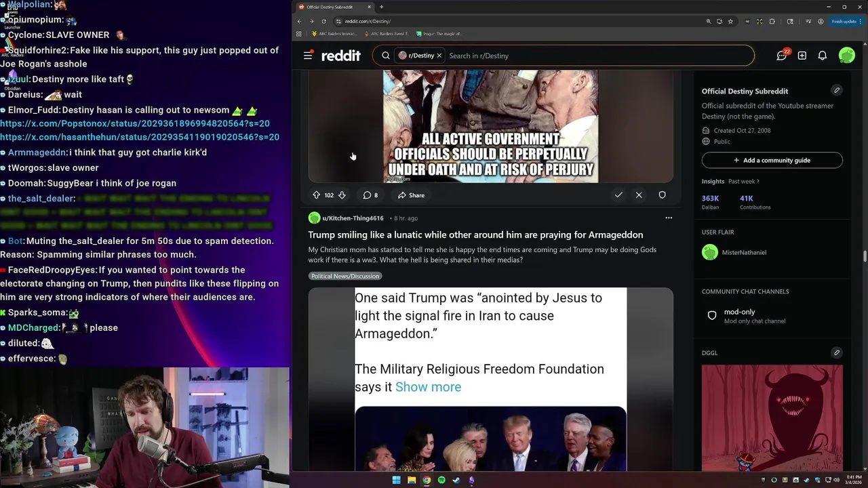
Task: Open Obsidian from the taskbar
Action: tap(471, 480)
